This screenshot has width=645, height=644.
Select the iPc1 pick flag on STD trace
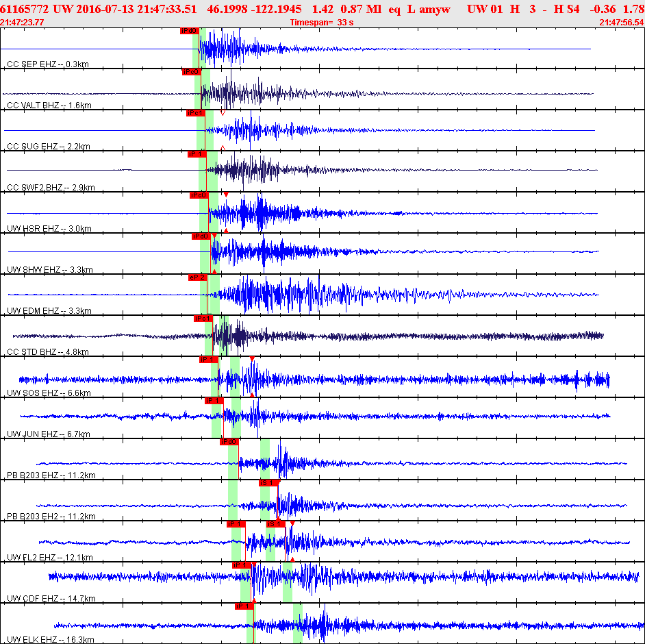click(x=203, y=319)
